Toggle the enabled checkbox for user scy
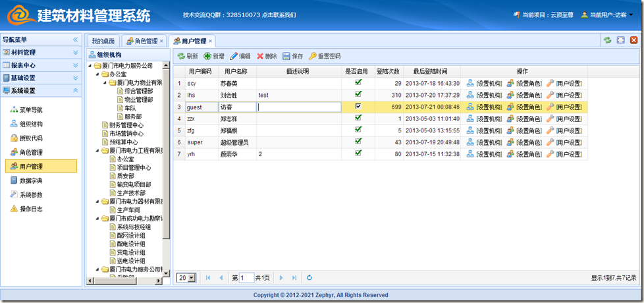644x303 pixels. (358, 83)
